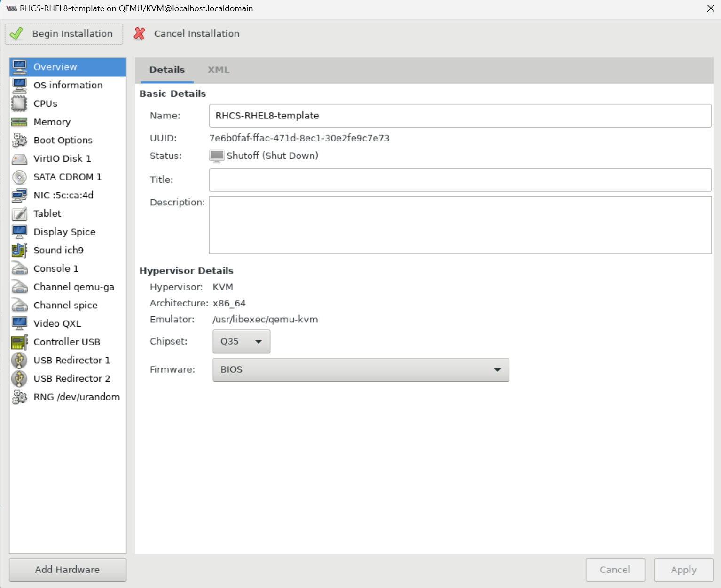Click the Channel qemu-ga device icon
Screen dimensions: 721x588
[20, 287]
